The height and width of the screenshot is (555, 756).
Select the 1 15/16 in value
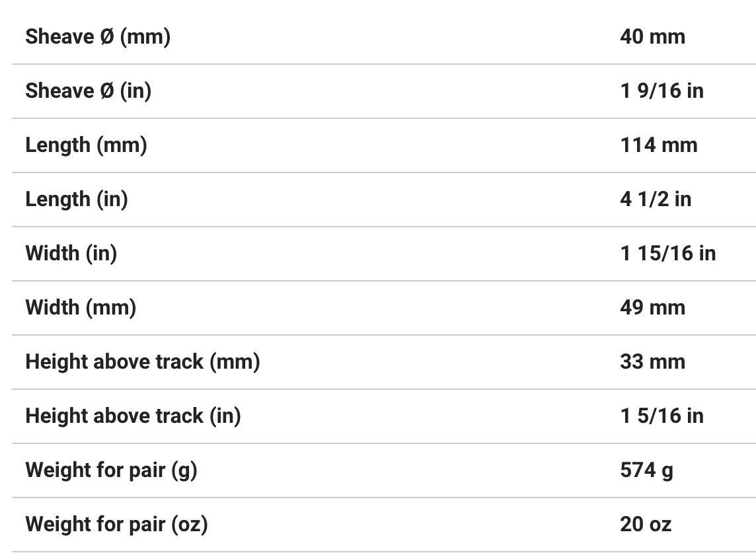[667, 254]
